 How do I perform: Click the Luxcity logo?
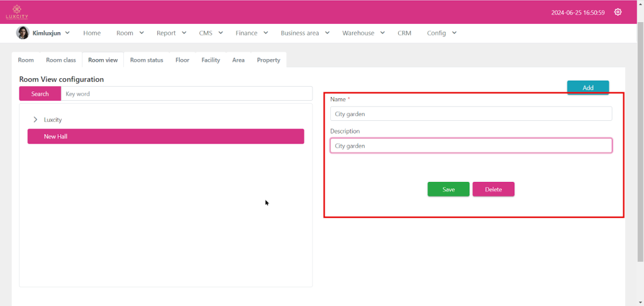coord(17,11)
